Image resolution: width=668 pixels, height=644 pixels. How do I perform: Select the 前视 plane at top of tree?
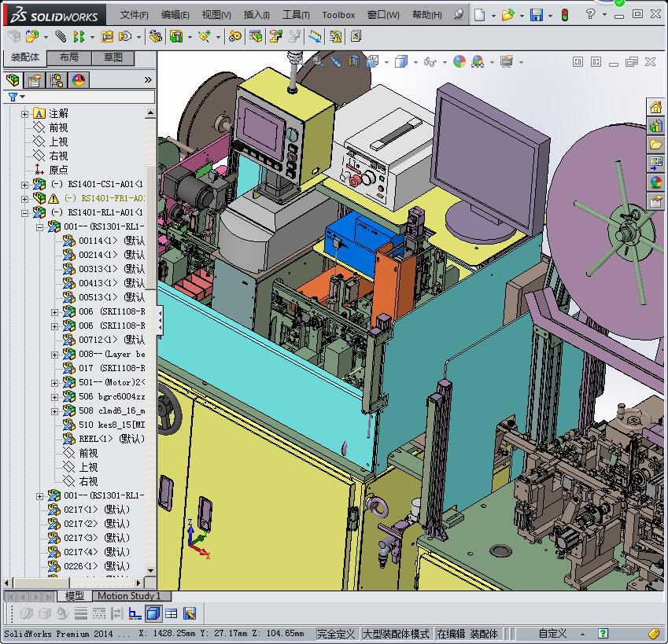point(58,127)
